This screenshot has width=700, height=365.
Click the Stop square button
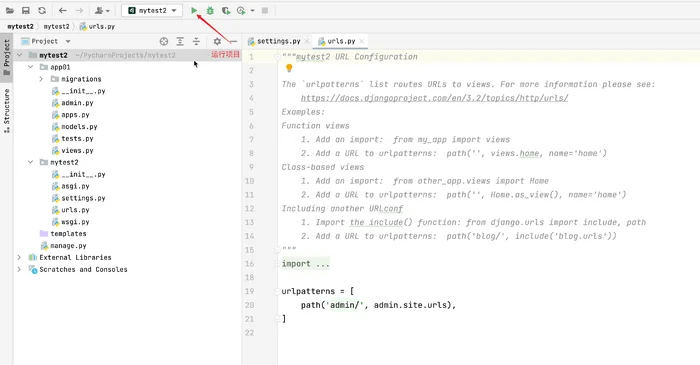[265, 10]
